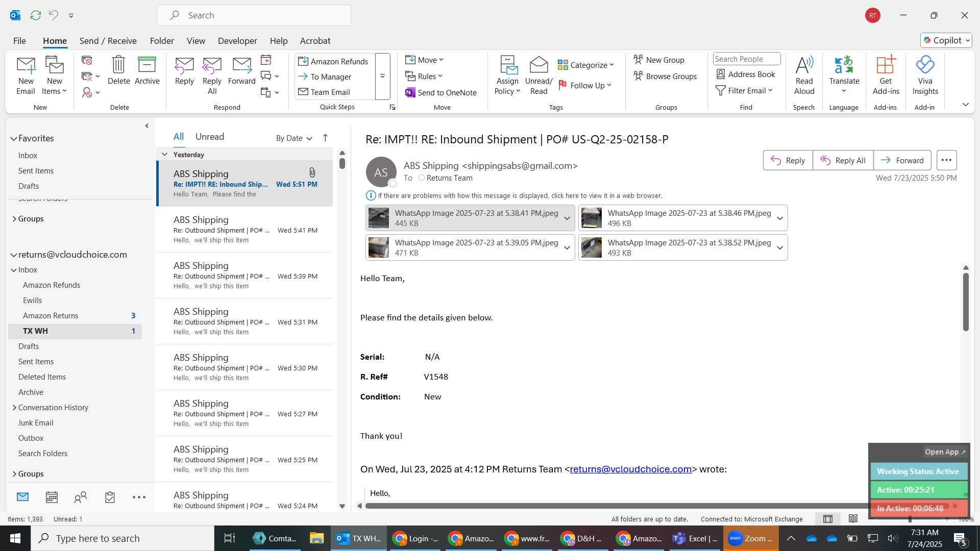Viewport: 980px width, 551px height.
Task: Open the Filter Email dropdown
Action: (744, 90)
